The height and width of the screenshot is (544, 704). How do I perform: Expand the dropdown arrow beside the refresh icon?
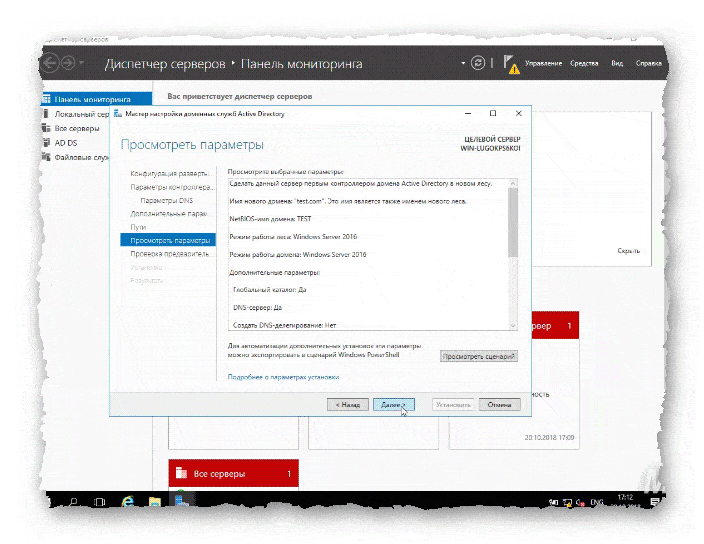464,63
